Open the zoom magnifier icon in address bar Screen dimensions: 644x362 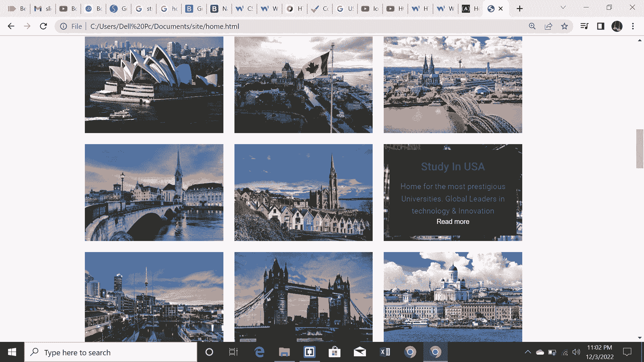point(532,26)
